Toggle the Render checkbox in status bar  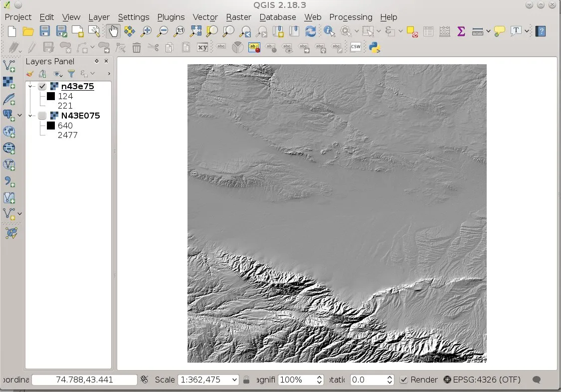pos(404,380)
